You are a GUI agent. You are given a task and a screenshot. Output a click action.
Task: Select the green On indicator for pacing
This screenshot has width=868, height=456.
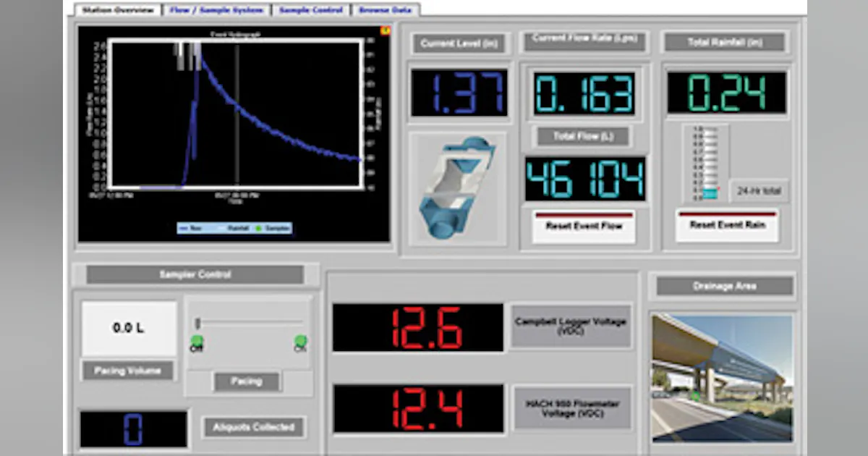tap(301, 340)
